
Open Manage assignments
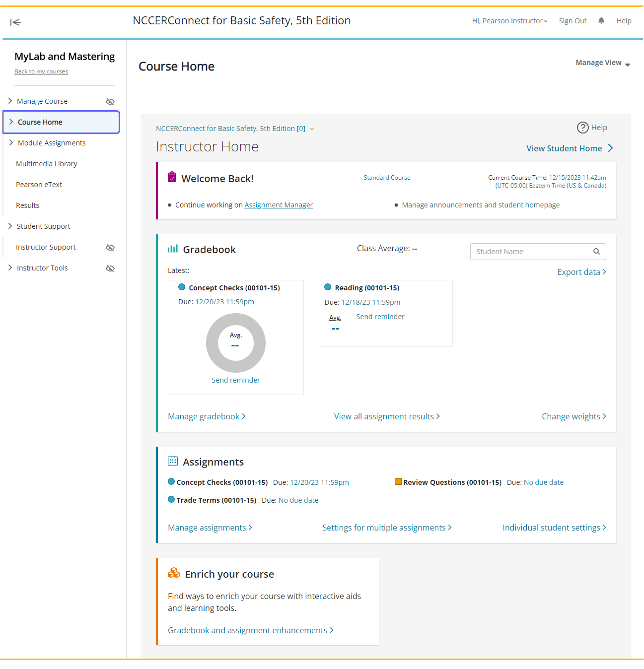click(x=210, y=528)
